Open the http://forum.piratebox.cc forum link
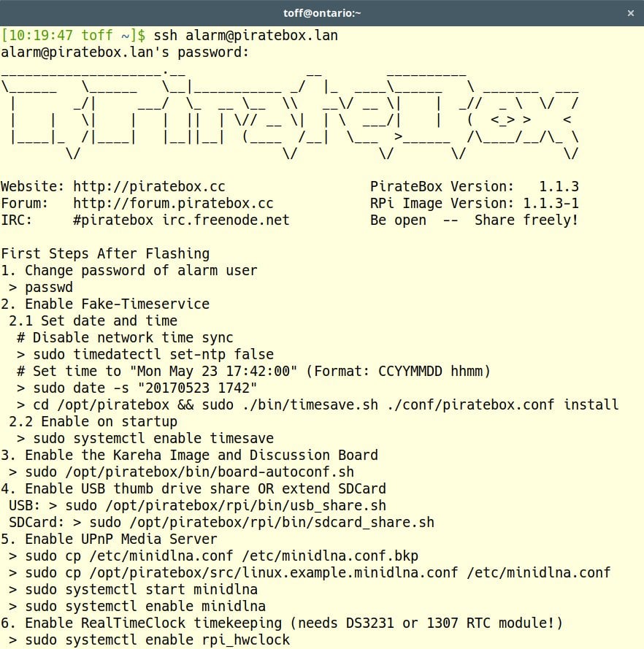Viewport: 644px width, 649px height. pyautogui.click(x=173, y=203)
